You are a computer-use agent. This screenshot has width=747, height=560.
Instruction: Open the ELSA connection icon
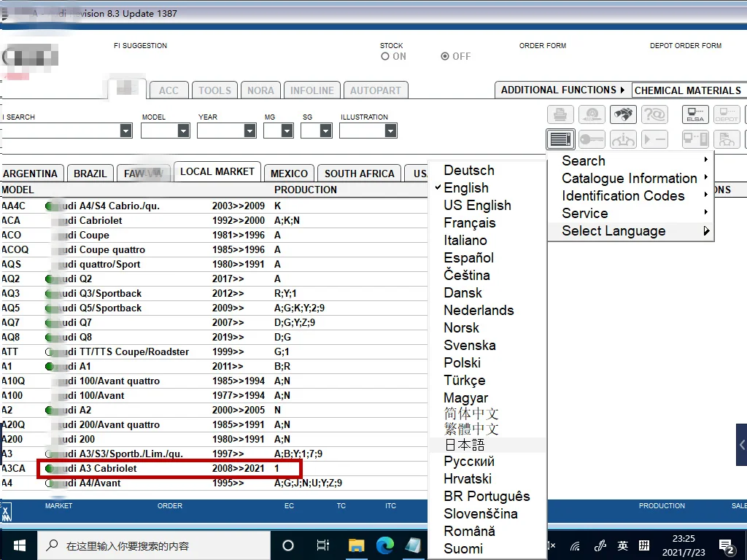(695, 114)
